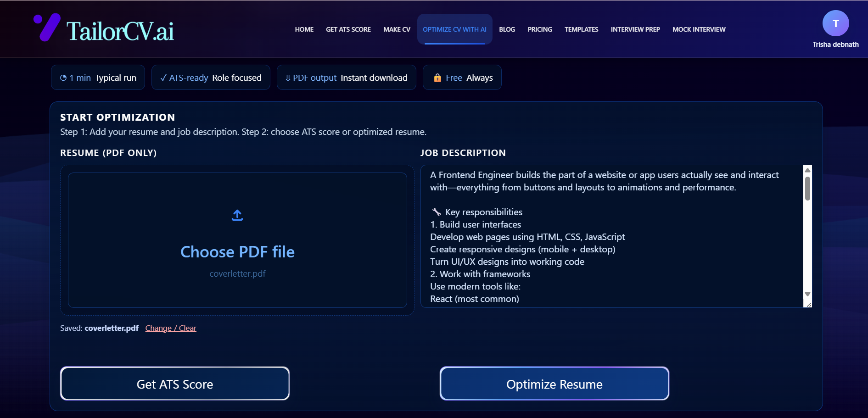This screenshot has height=418, width=868.
Task: Click 'Create responsive designs (mobile + desktop)' line
Action: coord(523,249)
